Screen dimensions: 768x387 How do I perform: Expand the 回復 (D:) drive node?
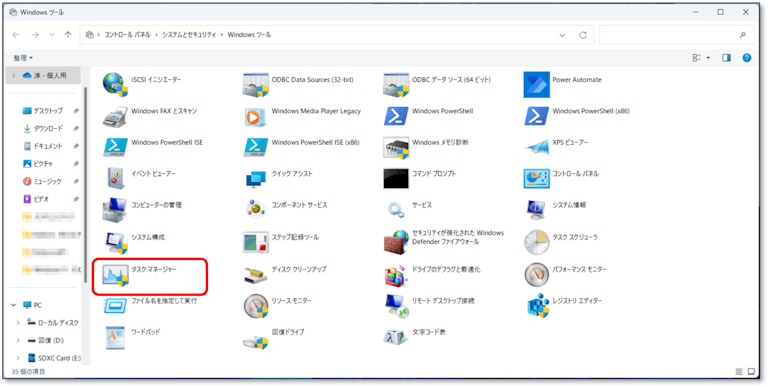[x=18, y=340]
